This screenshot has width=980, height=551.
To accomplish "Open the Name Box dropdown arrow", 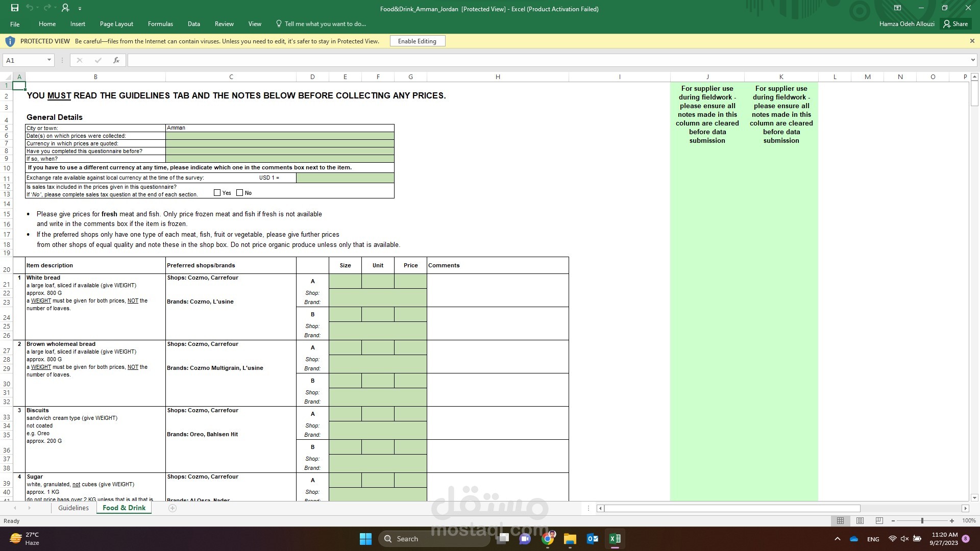I will [50, 60].
